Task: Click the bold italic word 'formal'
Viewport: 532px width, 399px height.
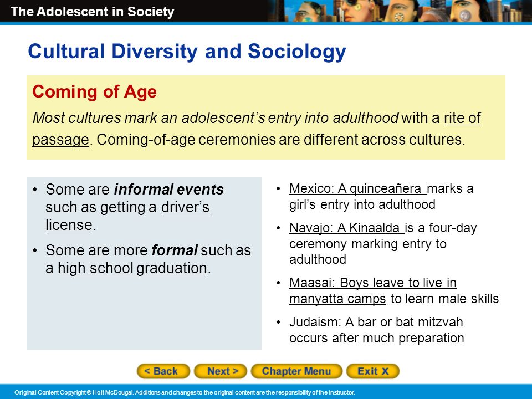Action: (175, 250)
